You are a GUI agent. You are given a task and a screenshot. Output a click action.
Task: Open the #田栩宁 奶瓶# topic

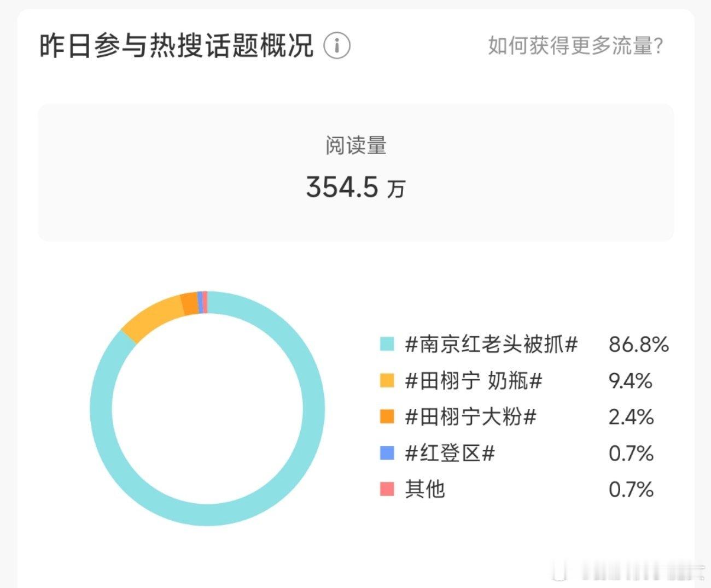click(x=473, y=380)
